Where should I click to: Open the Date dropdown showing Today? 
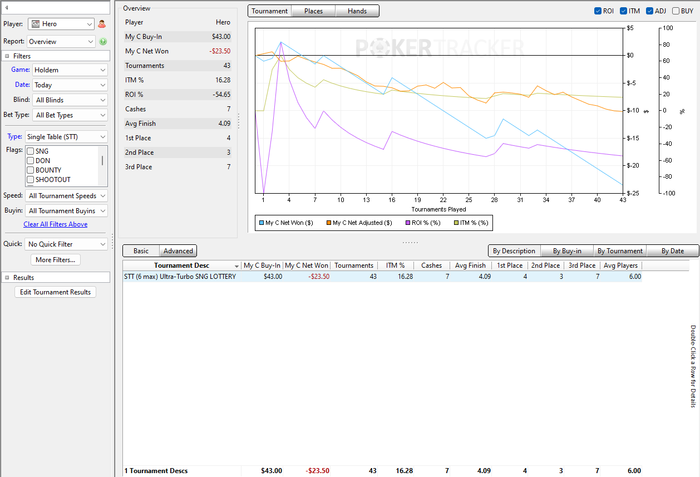click(70, 85)
